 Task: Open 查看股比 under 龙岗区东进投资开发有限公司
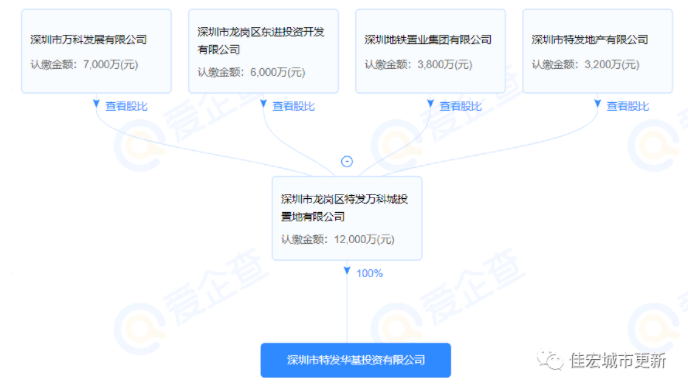click(294, 106)
